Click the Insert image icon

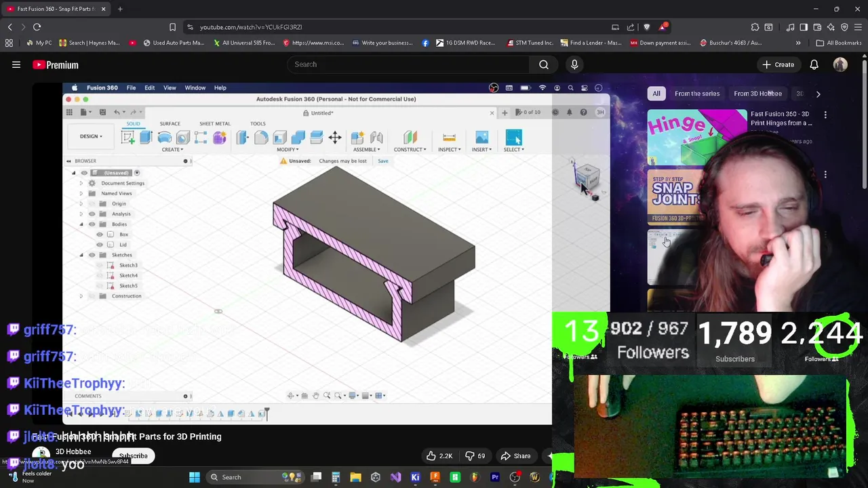(x=481, y=138)
